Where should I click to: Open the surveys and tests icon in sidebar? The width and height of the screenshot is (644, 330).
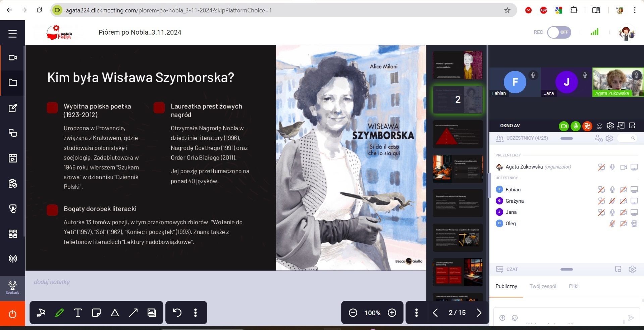click(13, 184)
